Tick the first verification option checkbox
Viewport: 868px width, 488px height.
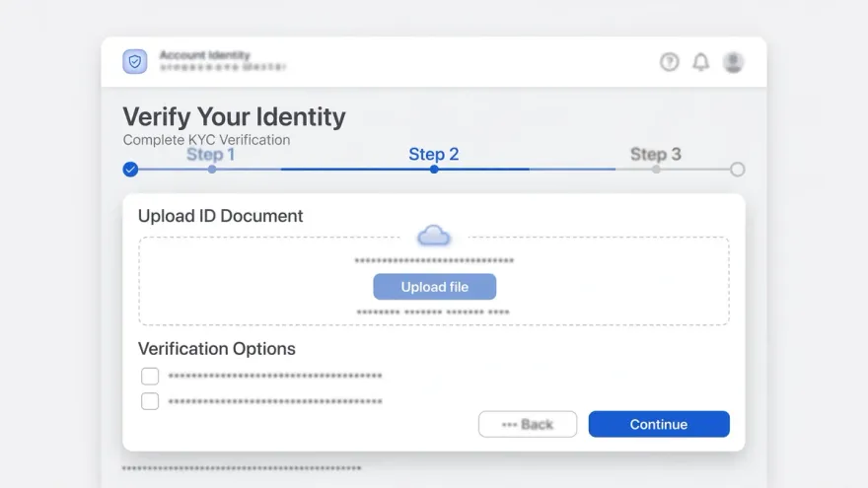[150, 377]
